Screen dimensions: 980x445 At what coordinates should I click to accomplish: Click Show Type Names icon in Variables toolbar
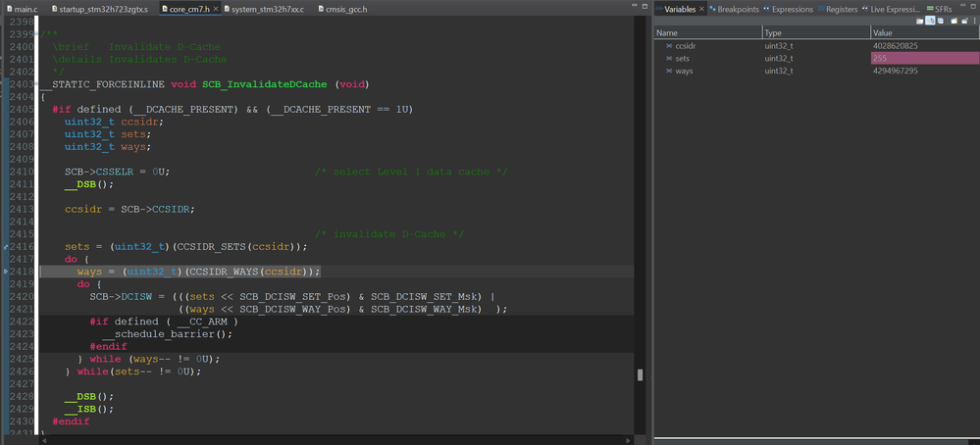919,21
